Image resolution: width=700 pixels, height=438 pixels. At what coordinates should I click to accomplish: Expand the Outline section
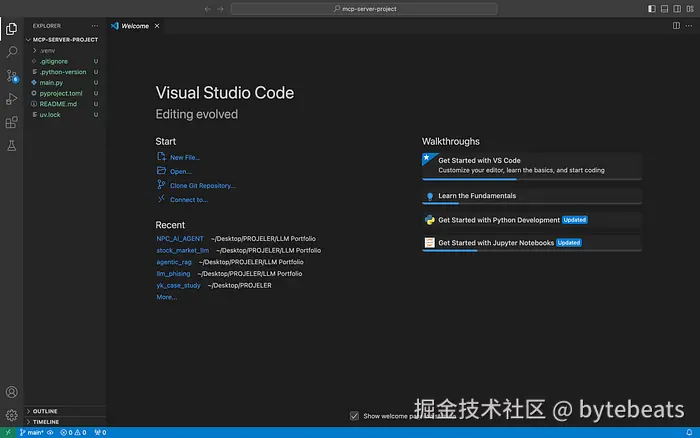click(45, 411)
